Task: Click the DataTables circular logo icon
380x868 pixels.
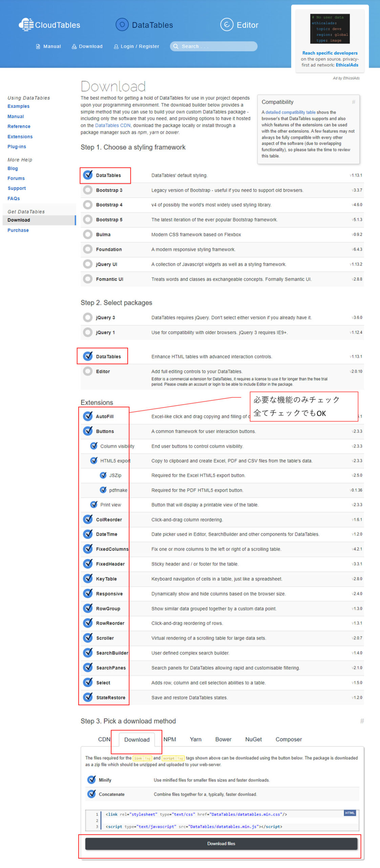Action: 122,24
